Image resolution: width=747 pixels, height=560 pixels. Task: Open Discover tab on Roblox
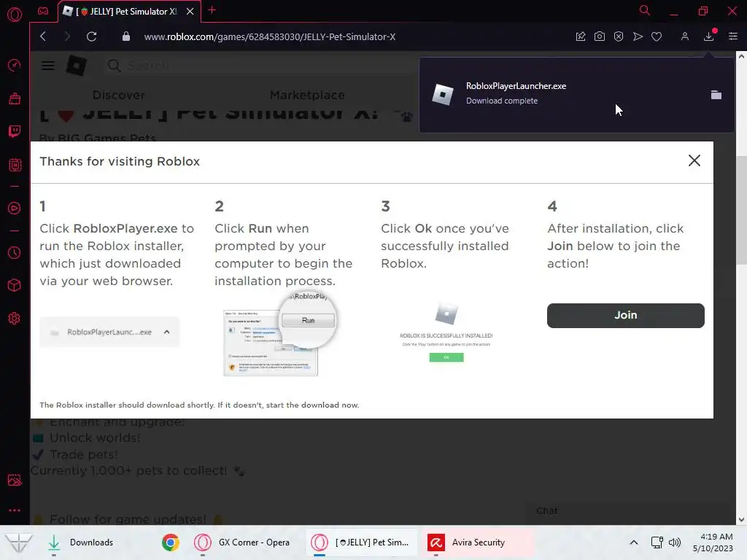pos(119,95)
